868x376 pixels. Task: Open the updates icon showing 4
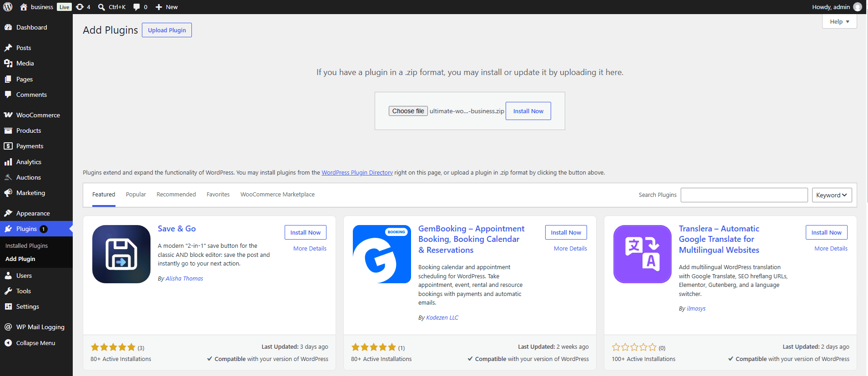(80, 7)
